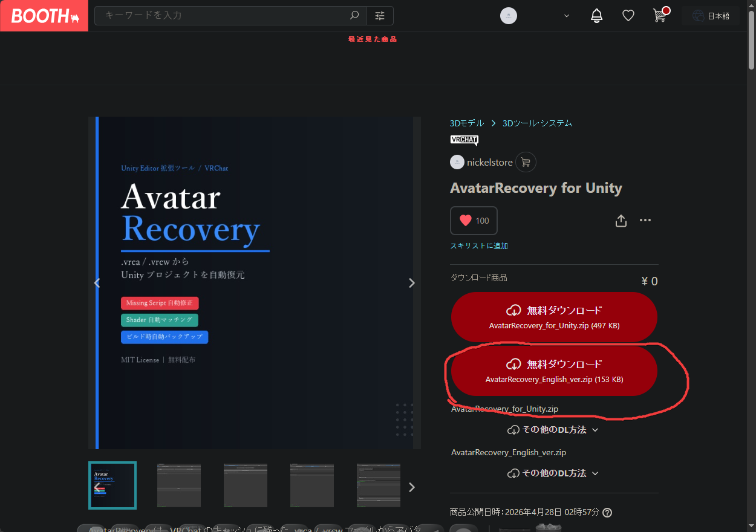Advance thumbnail strip to next

point(412,487)
